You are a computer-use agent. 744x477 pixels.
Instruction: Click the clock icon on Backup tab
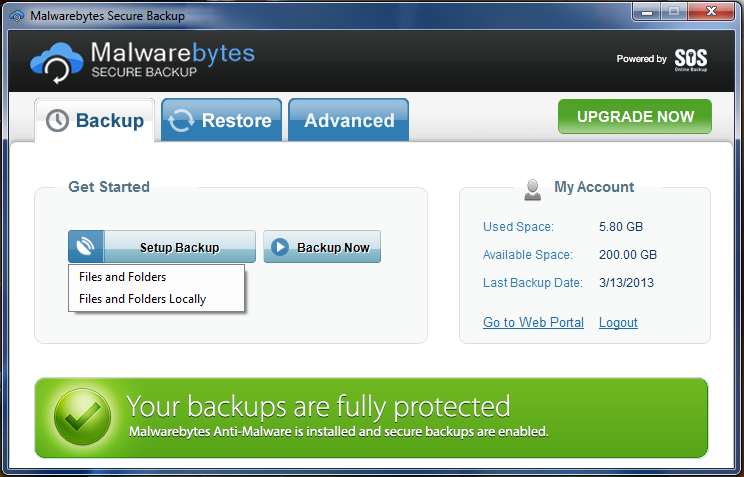58,121
